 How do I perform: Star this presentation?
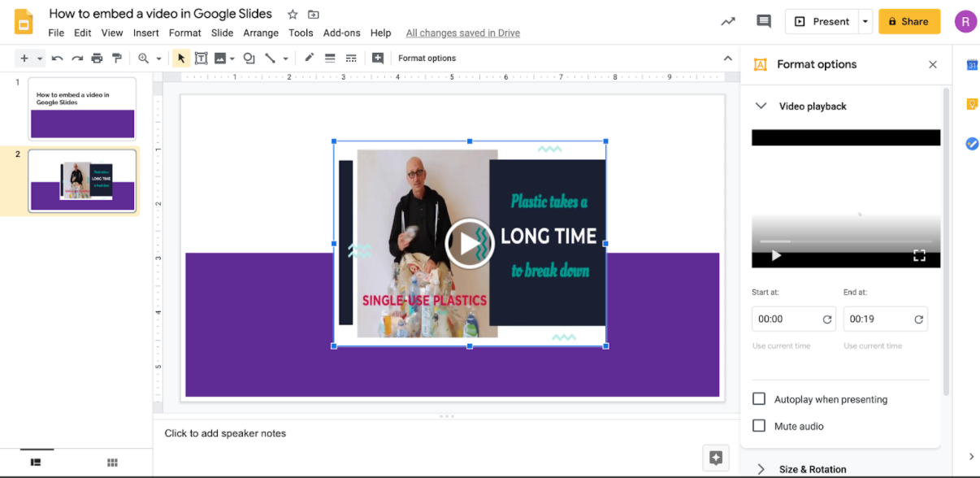point(293,15)
